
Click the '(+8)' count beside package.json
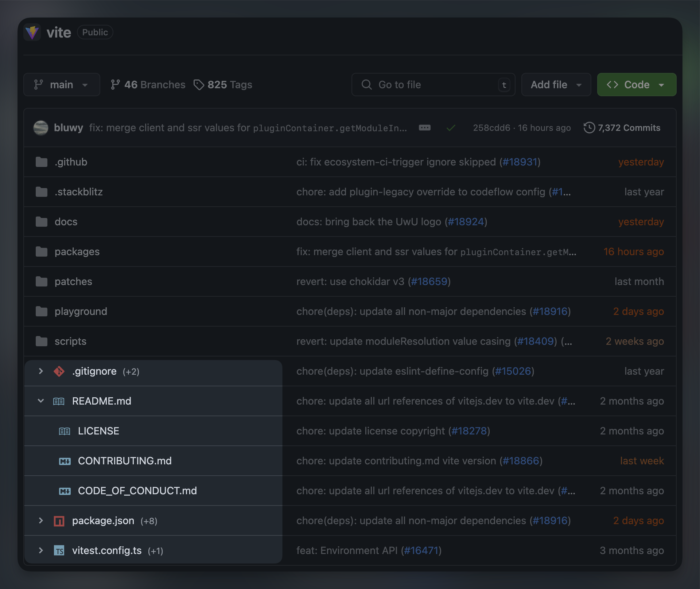click(149, 521)
